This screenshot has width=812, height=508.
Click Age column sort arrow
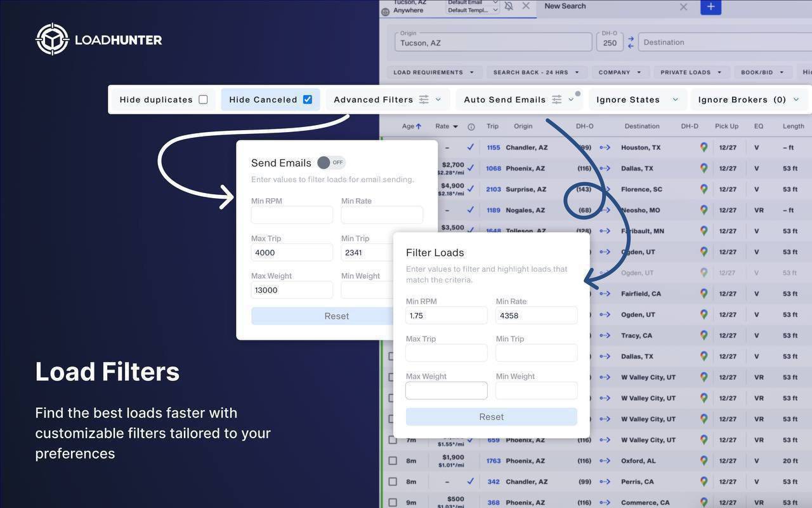coord(419,126)
